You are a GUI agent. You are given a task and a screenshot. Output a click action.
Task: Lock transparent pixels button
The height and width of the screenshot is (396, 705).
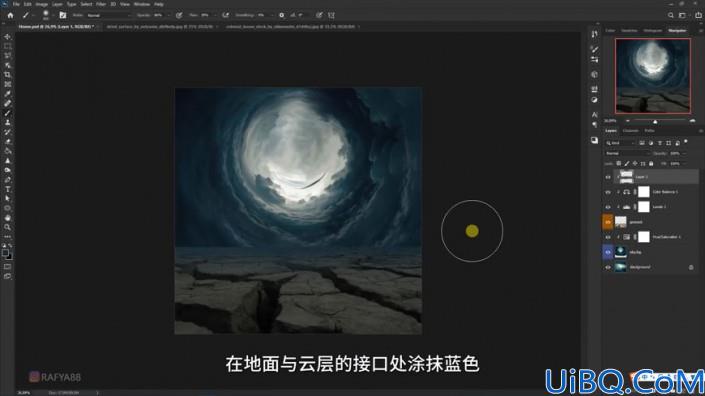(x=619, y=164)
